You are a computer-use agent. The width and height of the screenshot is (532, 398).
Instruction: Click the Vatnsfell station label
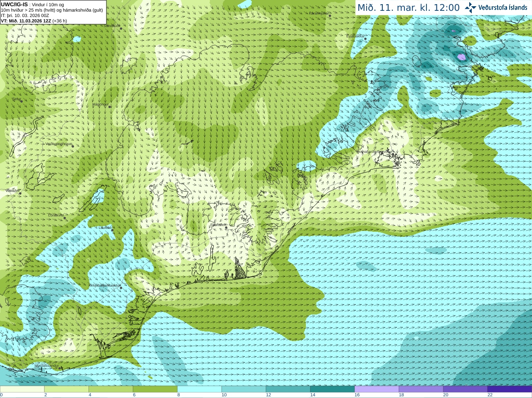pos(12,191)
